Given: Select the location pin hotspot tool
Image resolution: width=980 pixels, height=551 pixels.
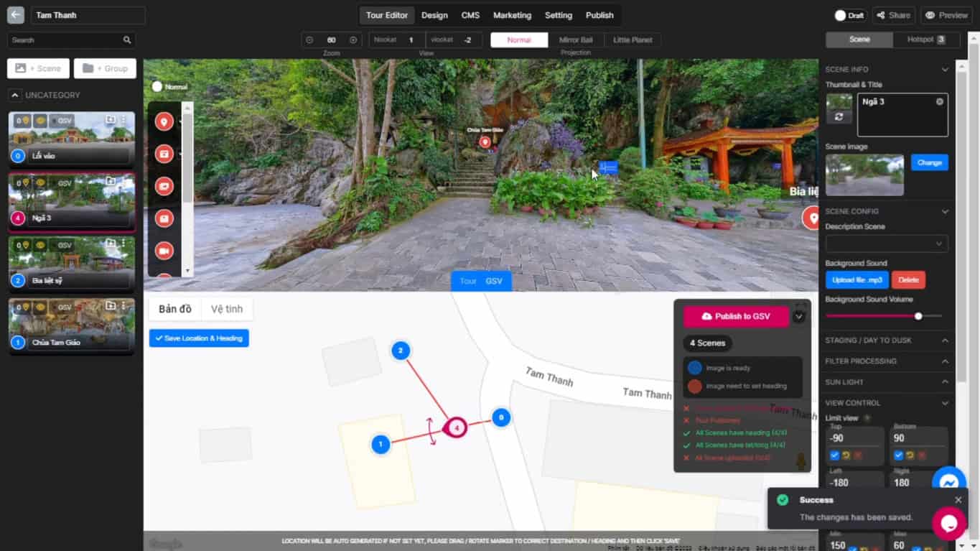Looking at the screenshot, I should pos(164,121).
